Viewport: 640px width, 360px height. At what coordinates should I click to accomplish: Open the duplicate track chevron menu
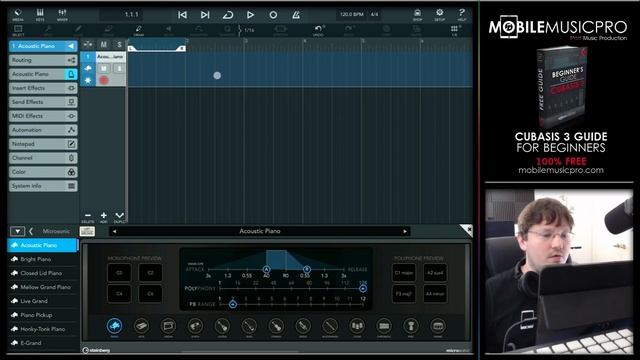tap(119, 216)
